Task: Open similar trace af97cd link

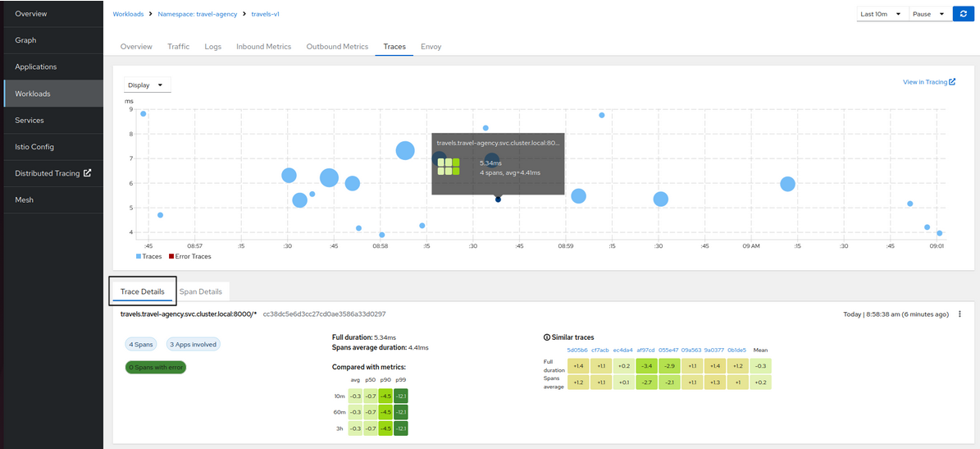Action: coord(645,350)
